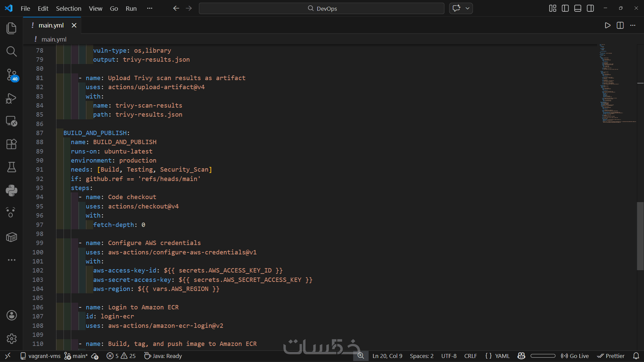Toggle the bottom panel layout button
The width and height of the screenshot is (644, 362).
coord(578,8)
